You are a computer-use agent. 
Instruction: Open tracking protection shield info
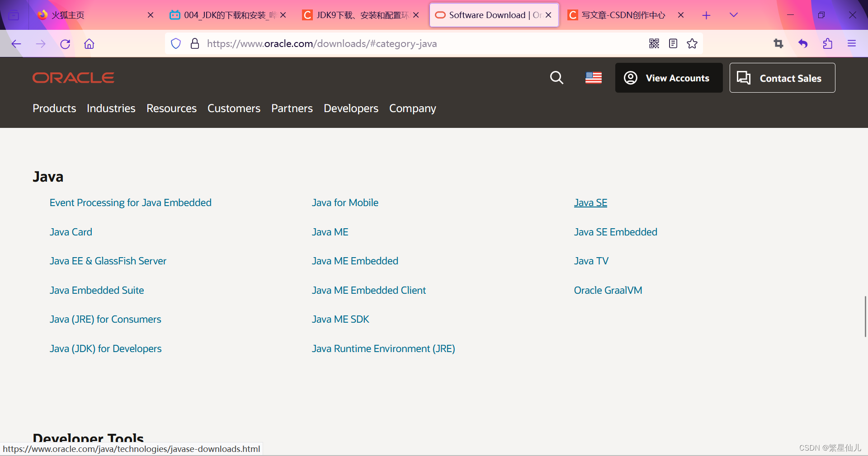(x=176, y=43)
